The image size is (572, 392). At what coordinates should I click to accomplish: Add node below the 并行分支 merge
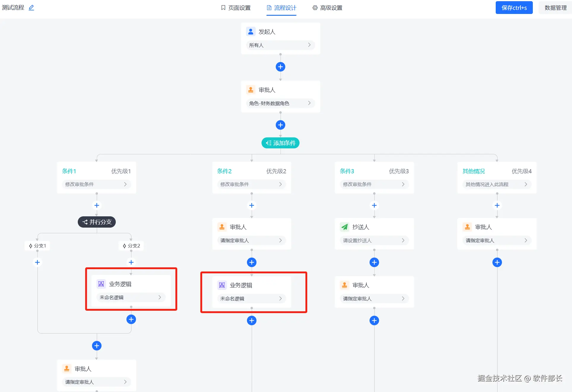click(97, 346)
